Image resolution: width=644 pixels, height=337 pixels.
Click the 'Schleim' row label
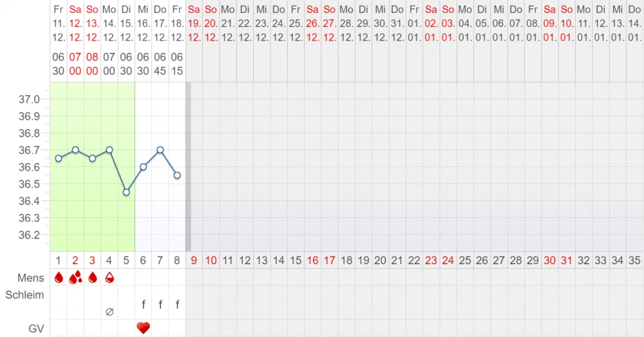(x=24, y=294)
